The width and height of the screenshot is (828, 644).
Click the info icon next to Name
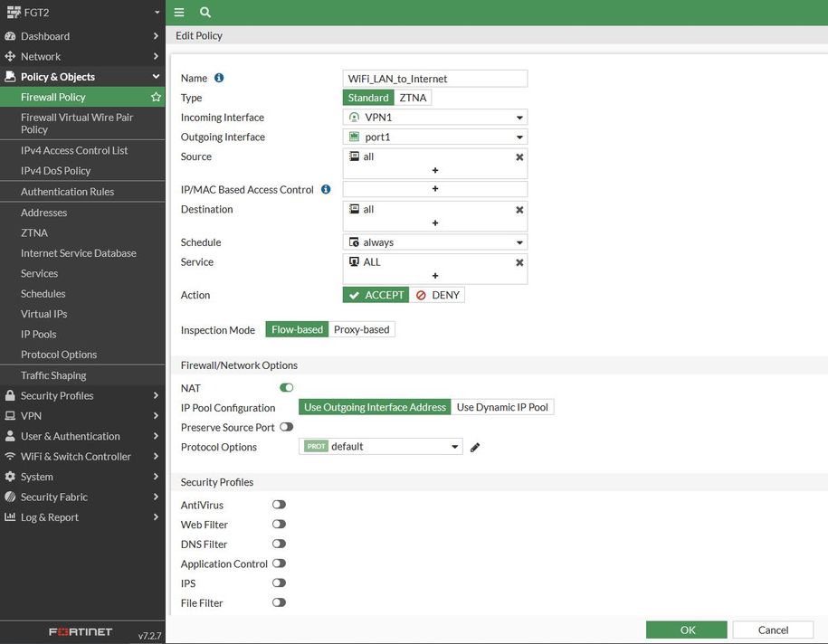pos(219,78)
